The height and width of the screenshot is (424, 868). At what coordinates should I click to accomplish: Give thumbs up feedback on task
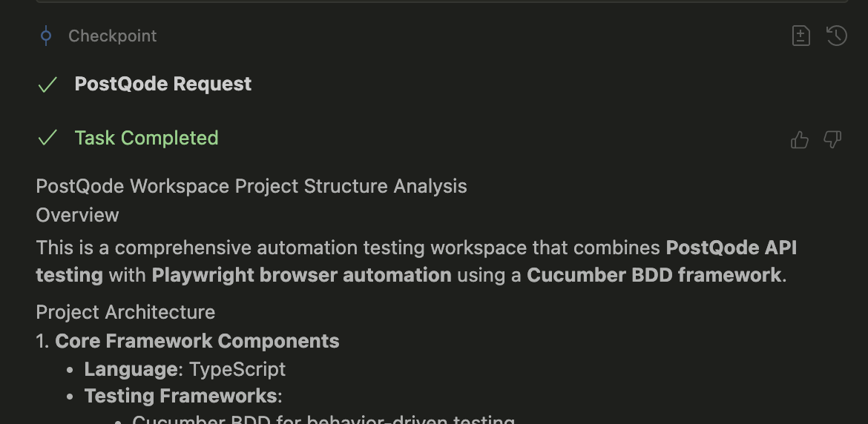tap(800, 139)
